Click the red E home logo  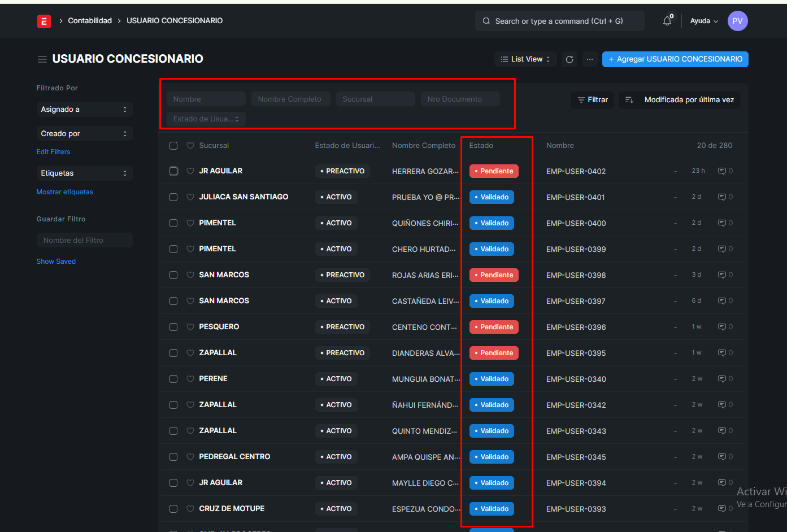[44, 21]
